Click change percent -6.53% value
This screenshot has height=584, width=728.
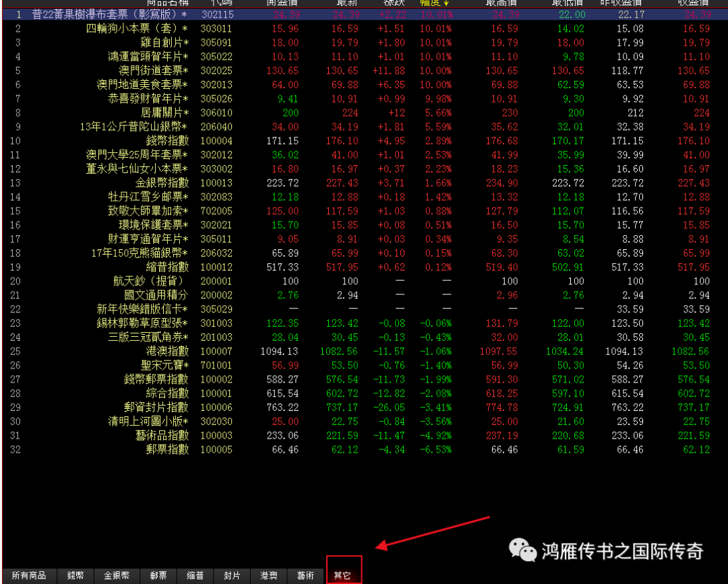pos(435,449)
